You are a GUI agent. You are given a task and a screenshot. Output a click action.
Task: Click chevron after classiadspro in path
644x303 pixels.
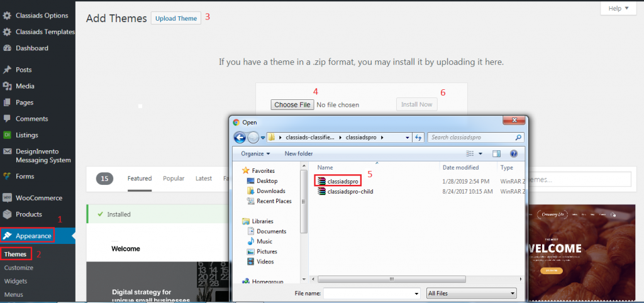tap(382, 138)
